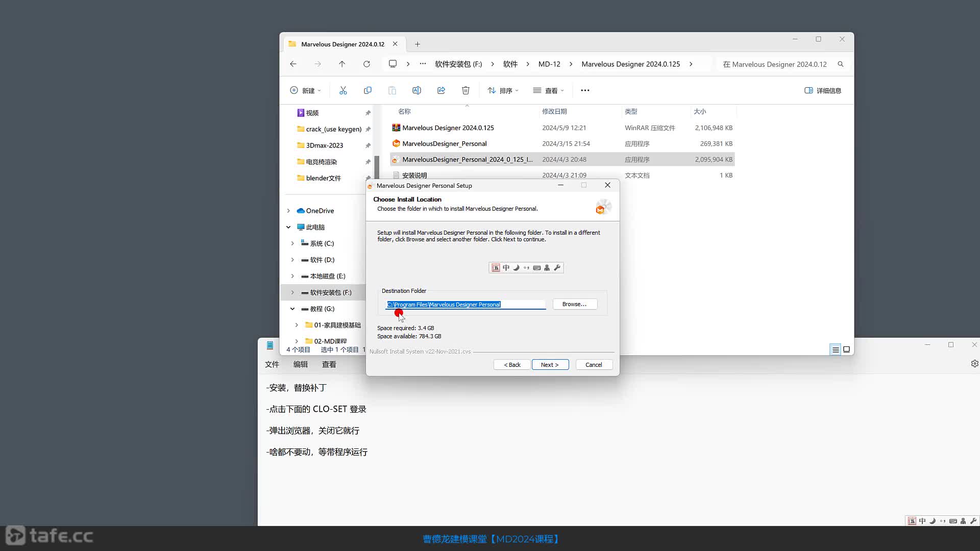Click the Back navigation arrow in File Explorer

coord(293,64)
